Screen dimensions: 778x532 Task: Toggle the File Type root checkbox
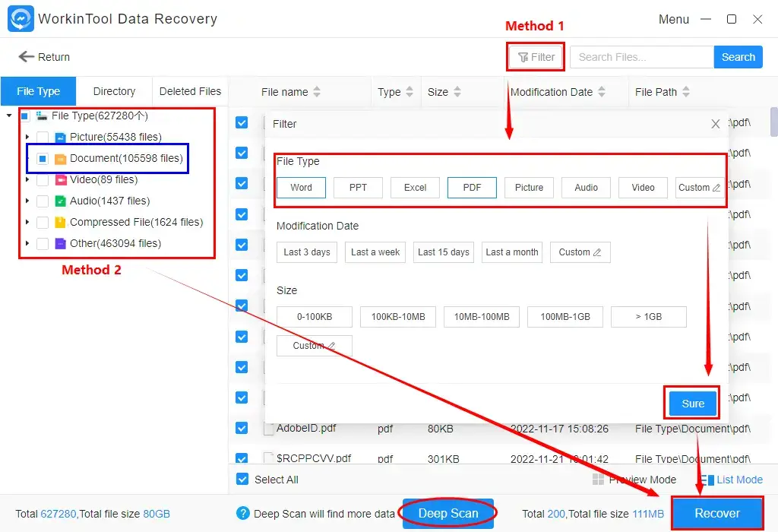tap(24, 116)
